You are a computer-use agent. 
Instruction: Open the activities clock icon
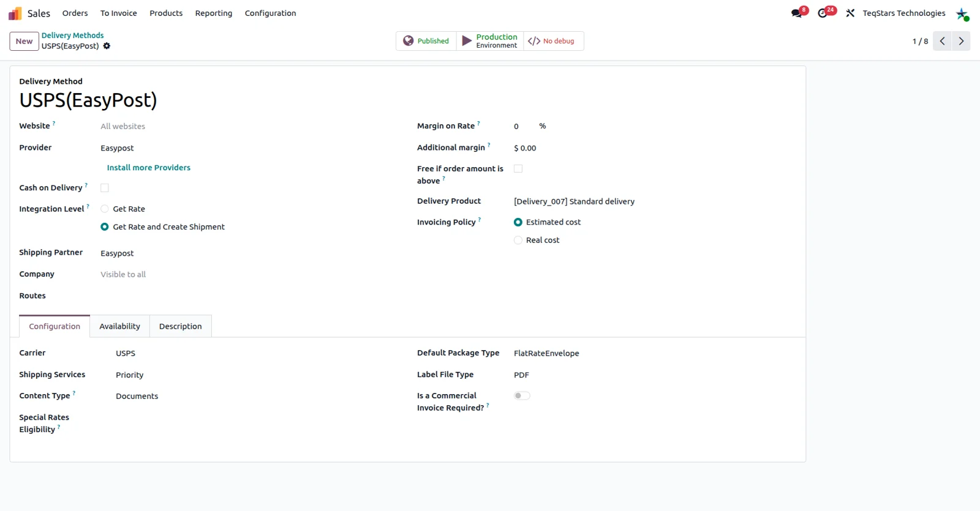[823, 13]
